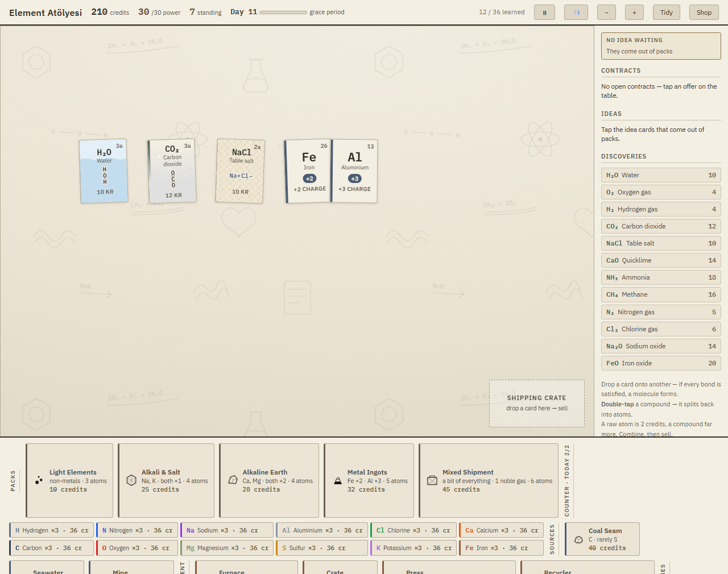728x574 pixels.
Task: Click the Light Elements pack dots icon
Action: 39,480
